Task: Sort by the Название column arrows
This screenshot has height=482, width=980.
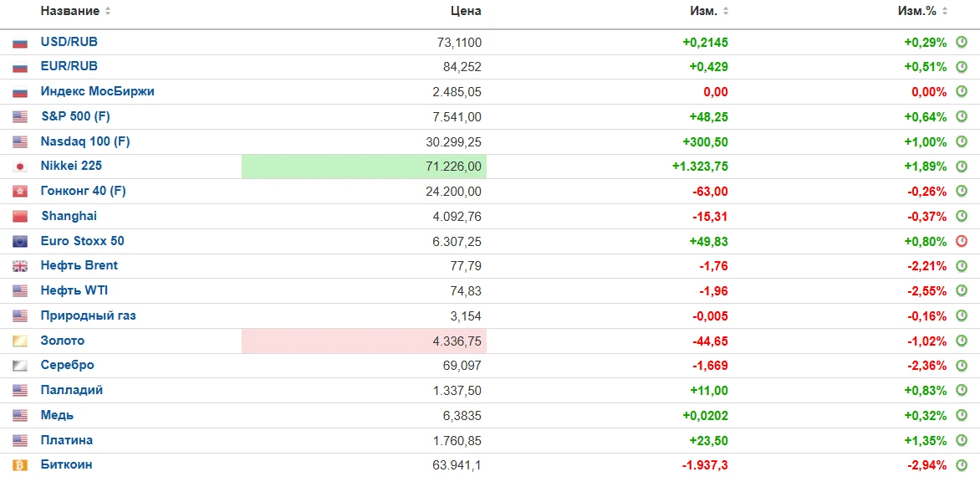Action: point(108,11)
